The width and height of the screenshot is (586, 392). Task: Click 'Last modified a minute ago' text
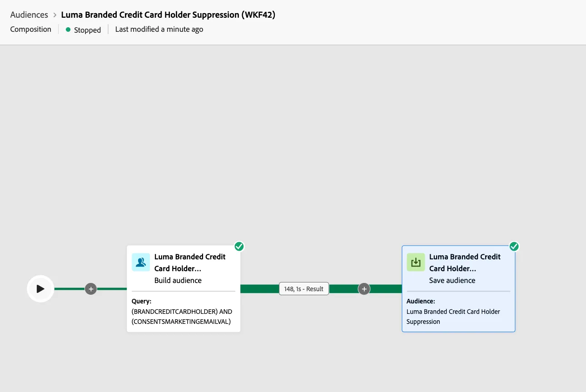point(159,29)
